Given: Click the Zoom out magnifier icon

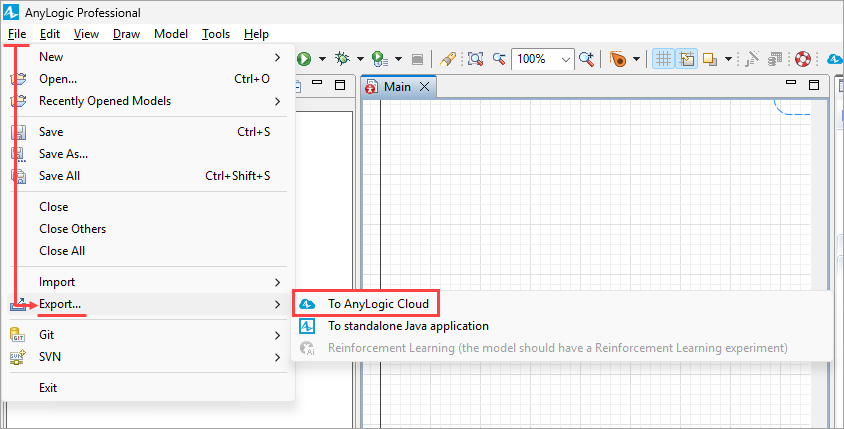Looking at the screenshot, I should (x=499, y=59).
